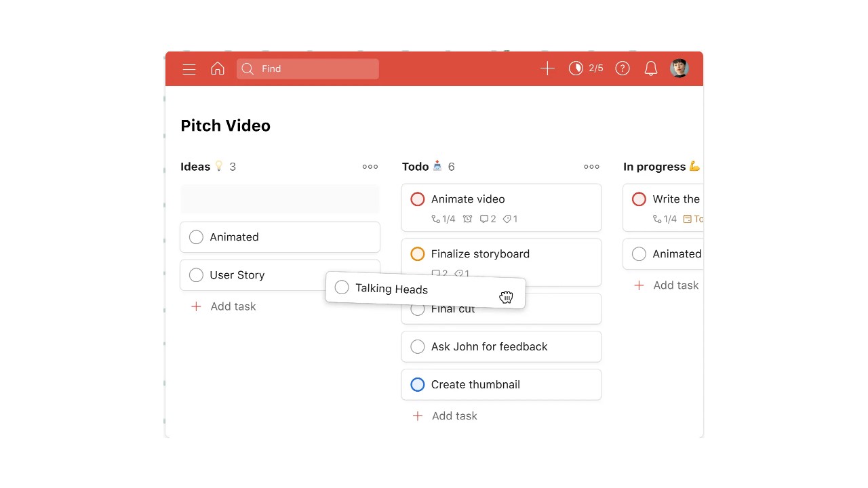The width and height of the screenshot is (868, 488).
Task: Click the Home icon in the top bar
Action: (217, 68)
